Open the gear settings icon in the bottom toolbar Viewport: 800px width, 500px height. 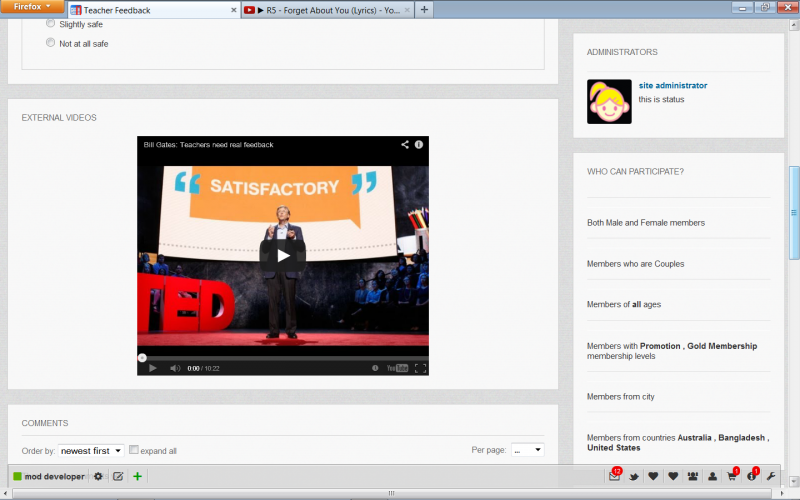coord(98,476)
